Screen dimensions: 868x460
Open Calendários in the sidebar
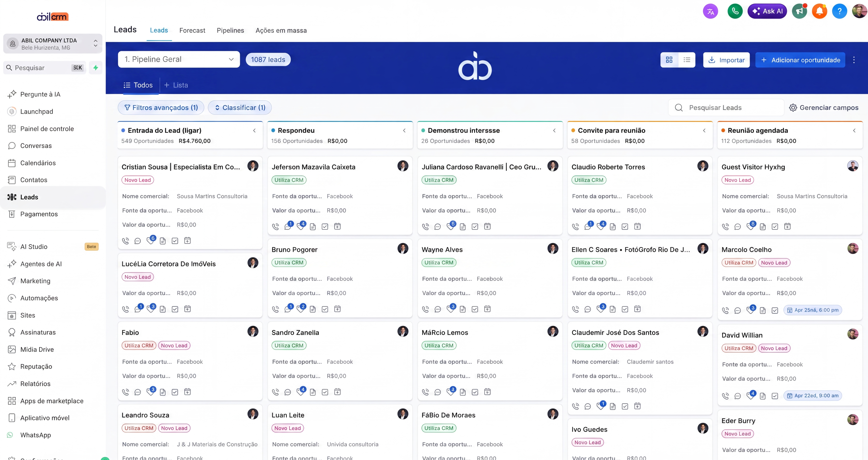(38, 163)
